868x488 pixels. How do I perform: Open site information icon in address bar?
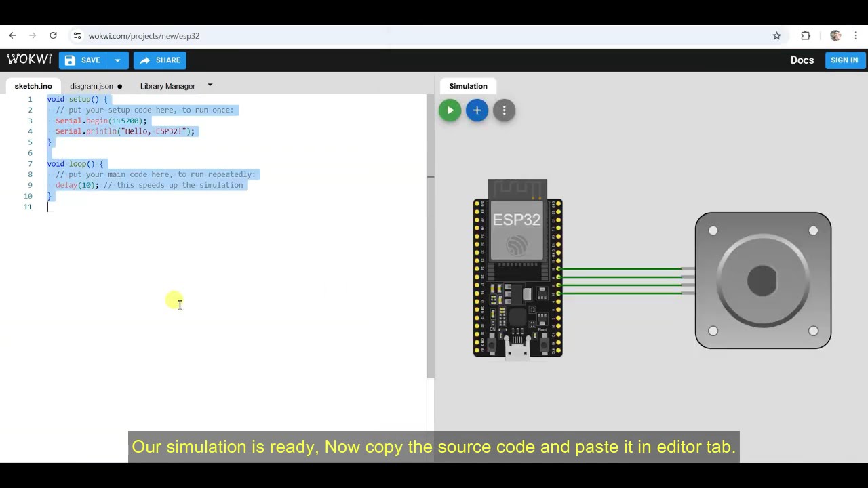click(x=77, y=35)
